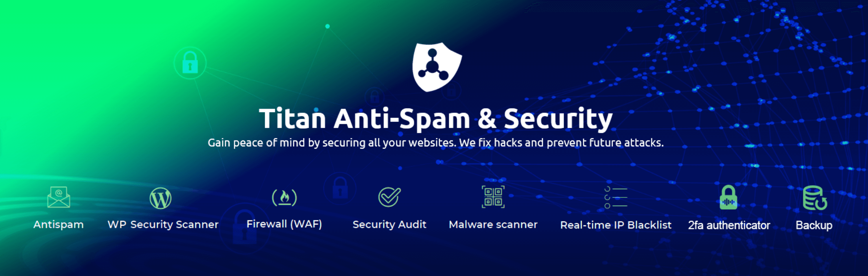Click the Security Audit label

pyautogui.click(x=389, y=224)
